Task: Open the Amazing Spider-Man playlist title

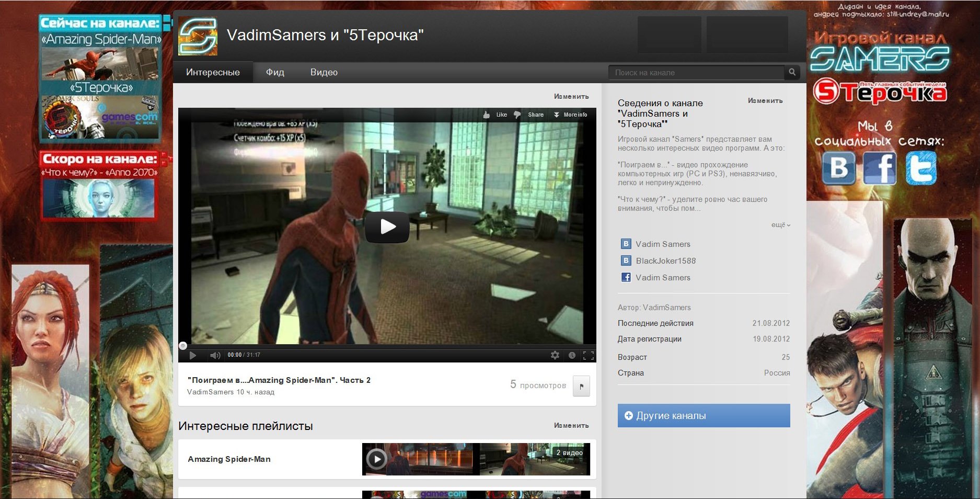Action: point(229,459)
